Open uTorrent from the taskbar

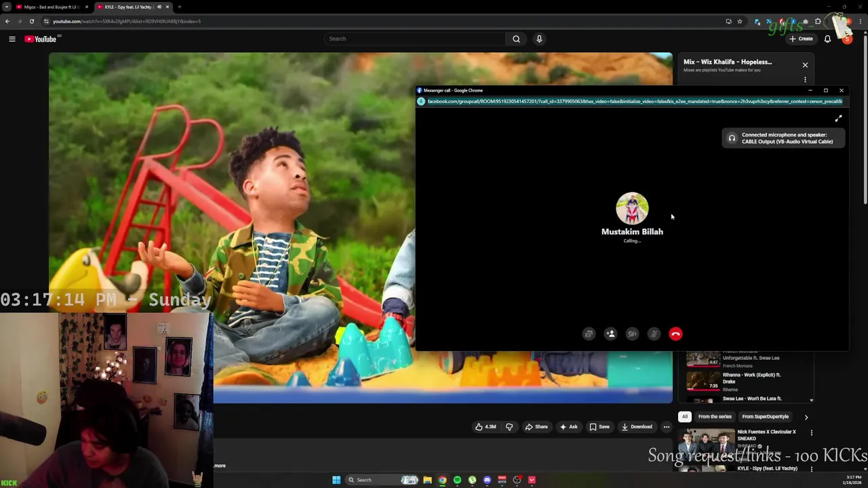(x=472, y=480)
